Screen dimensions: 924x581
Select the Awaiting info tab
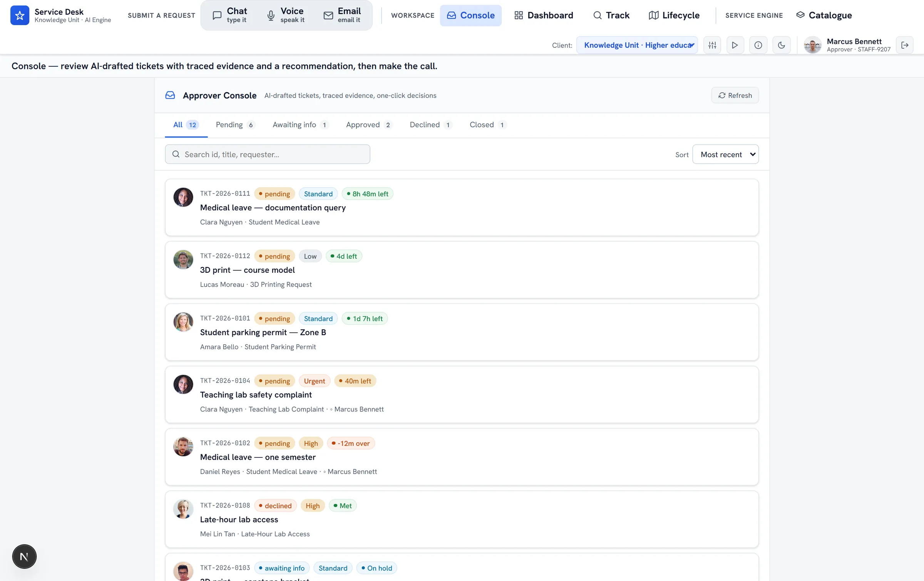[300, 125]
